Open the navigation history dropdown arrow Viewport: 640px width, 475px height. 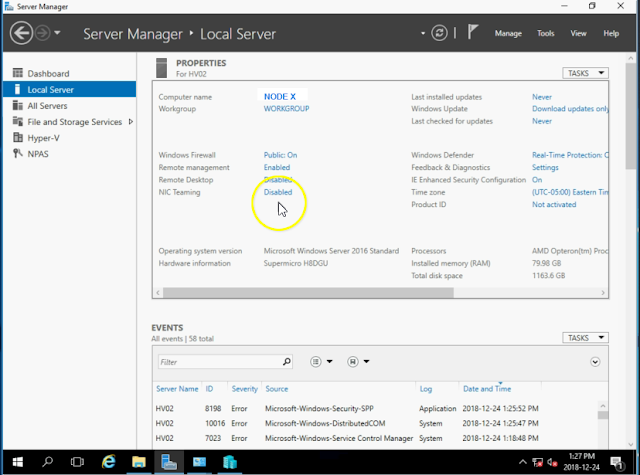(57, 33)
